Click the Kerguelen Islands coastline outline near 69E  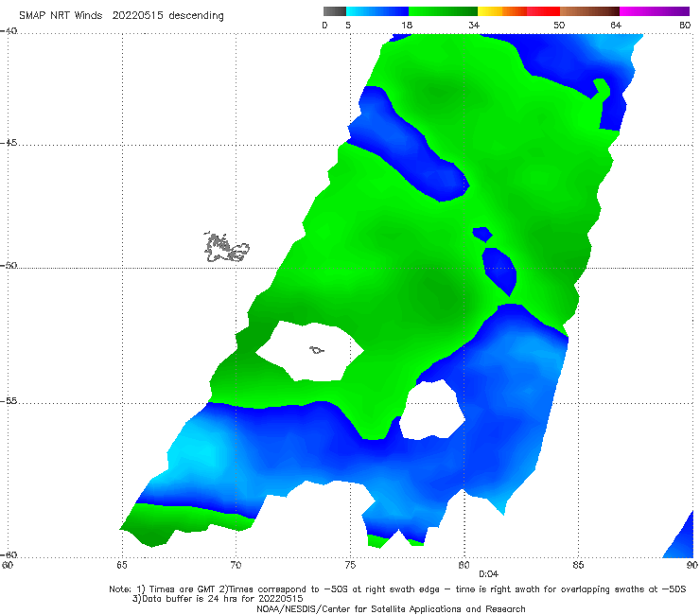(227, 247)
